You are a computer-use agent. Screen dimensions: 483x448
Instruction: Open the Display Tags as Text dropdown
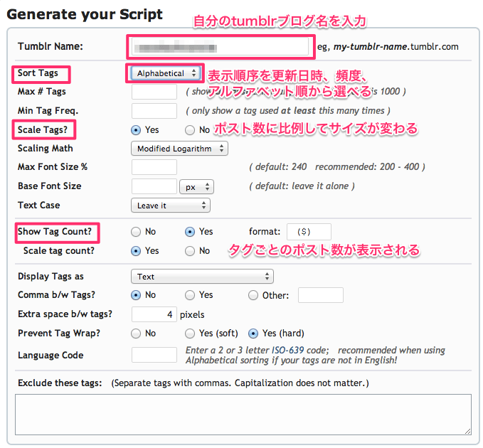(203, 277)
